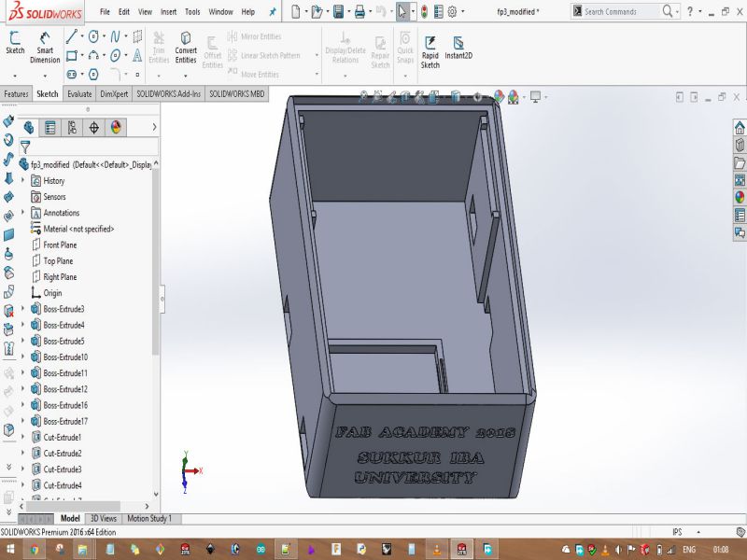Click the Windows Start button
Screen dimensions: 747x560
point(9,549)
